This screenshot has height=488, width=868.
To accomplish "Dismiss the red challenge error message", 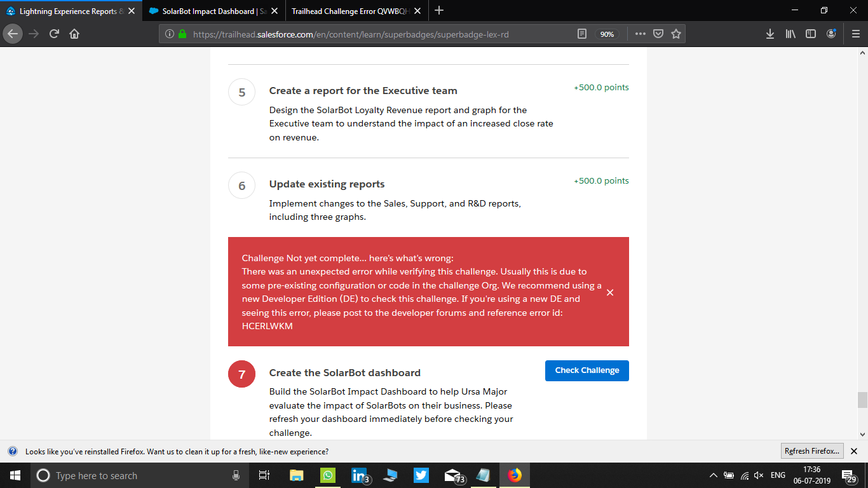I will pos(610,292).
